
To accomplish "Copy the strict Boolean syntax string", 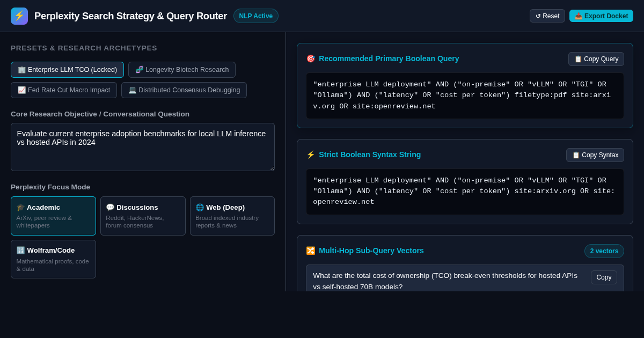I will [595, 155].
